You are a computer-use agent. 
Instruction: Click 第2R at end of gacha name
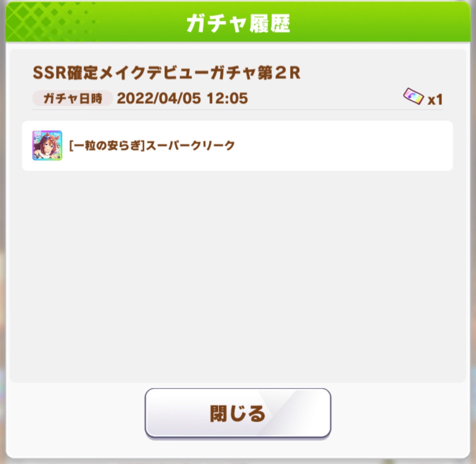coord(279,73)
